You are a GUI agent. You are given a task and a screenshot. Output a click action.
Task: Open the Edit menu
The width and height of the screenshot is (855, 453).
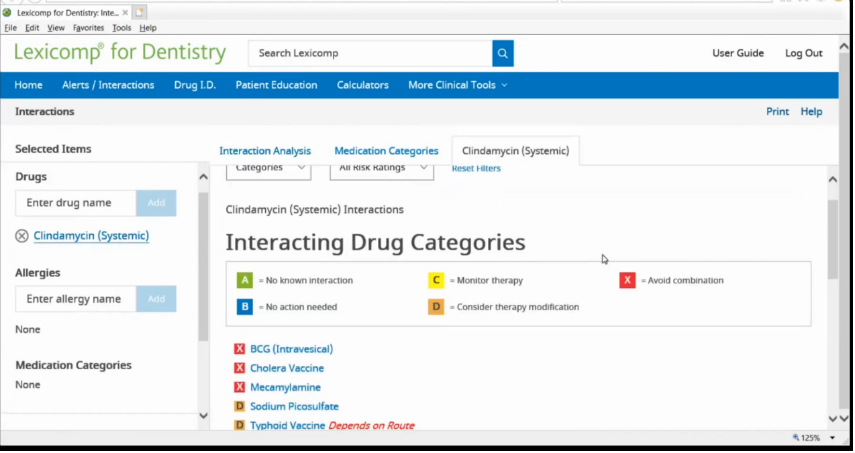point(32,28)
